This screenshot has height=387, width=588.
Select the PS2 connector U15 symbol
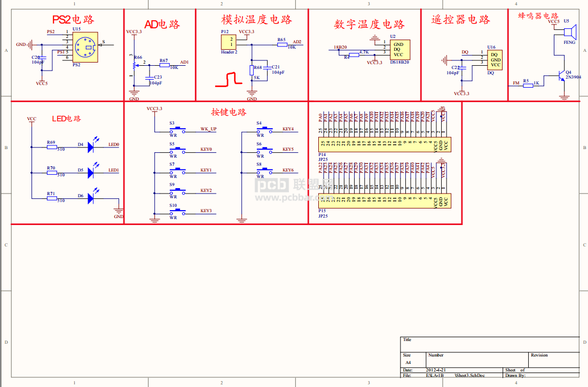click(x=85, y=47)
